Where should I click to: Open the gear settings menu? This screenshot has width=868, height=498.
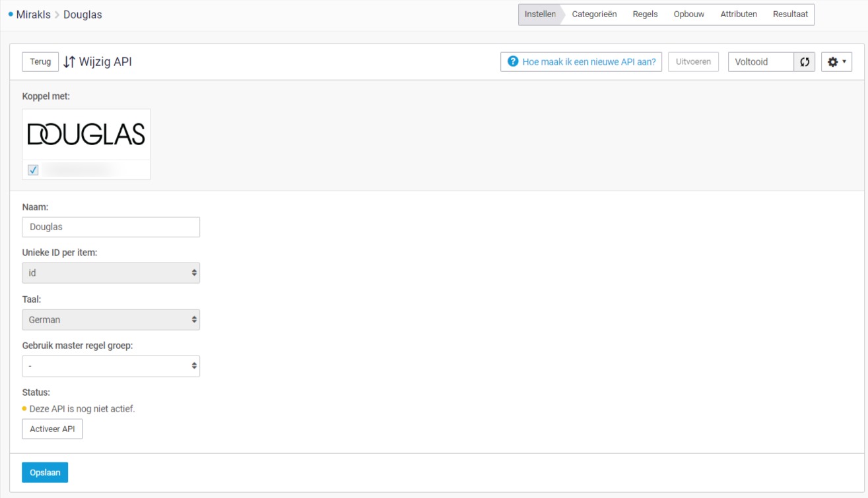click(836, 62)
